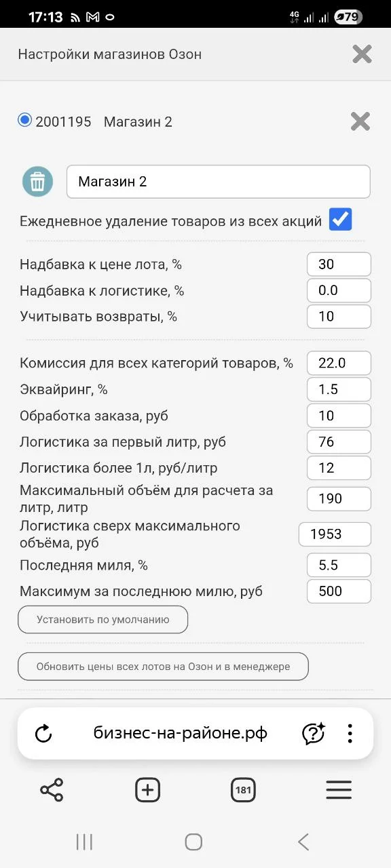Open a new tab with the plus icon
The image size is (391, 868).
coord(147,789)
